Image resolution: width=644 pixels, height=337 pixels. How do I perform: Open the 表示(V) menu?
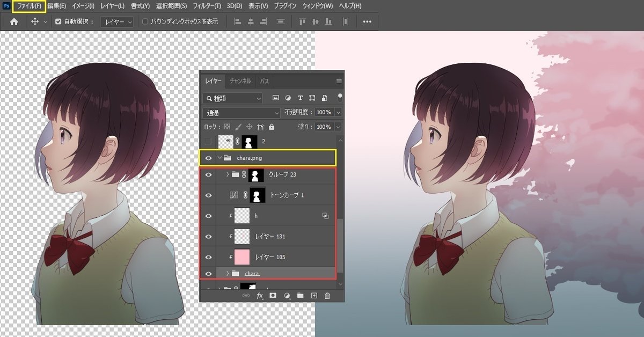click(x=258, y=6)
